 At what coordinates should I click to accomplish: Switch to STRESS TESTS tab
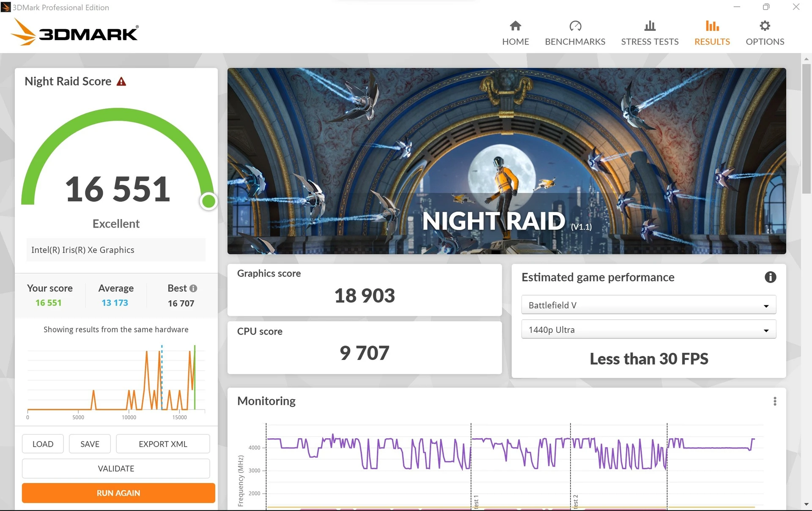tap(650, 33)
